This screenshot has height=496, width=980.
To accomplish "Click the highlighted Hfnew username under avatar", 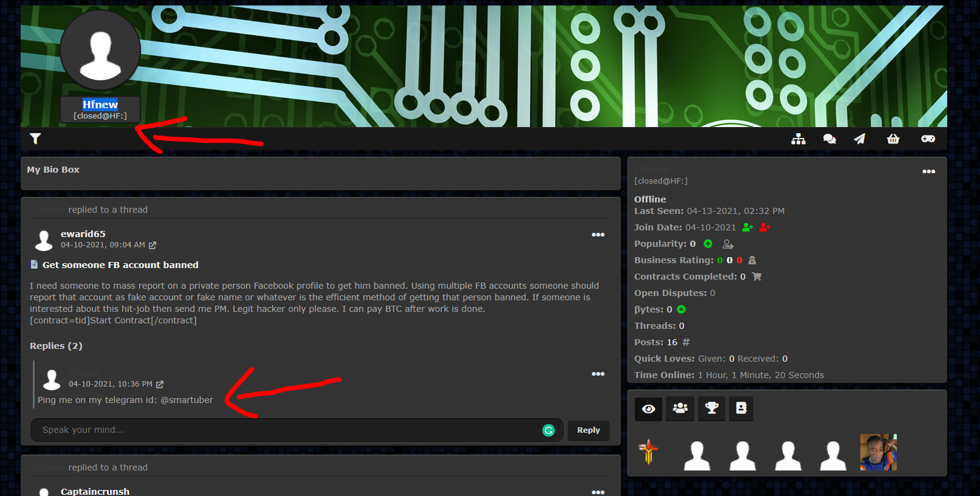I will [x=100, y=105].
